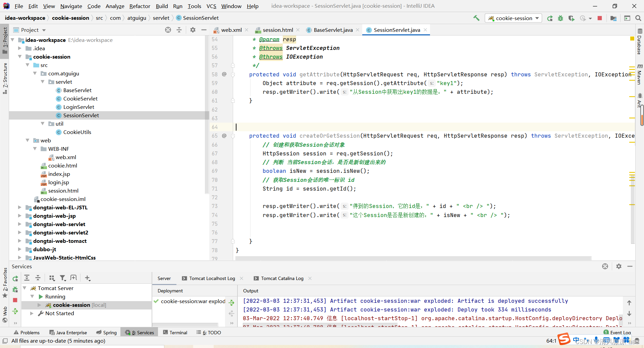The height and width of the screenshot is (348, 644).
Task: Open the Project Structure dialog
Action: point(613,18)
